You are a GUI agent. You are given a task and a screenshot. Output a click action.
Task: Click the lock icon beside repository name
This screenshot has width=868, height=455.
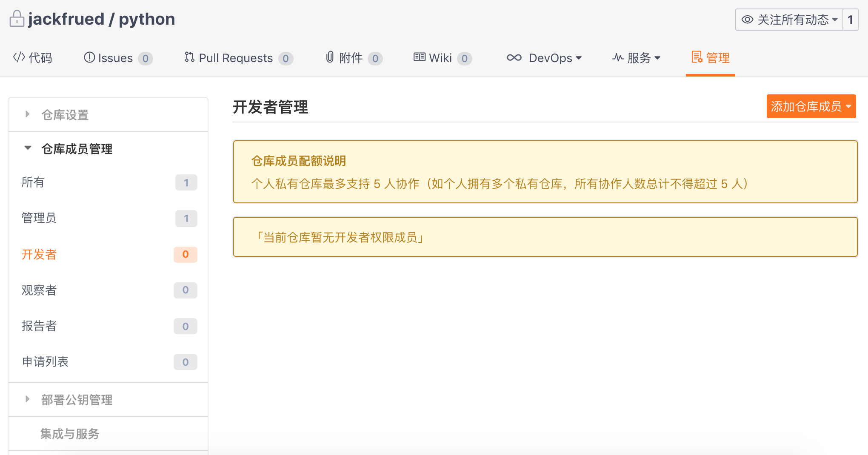[x=16, y=19]
